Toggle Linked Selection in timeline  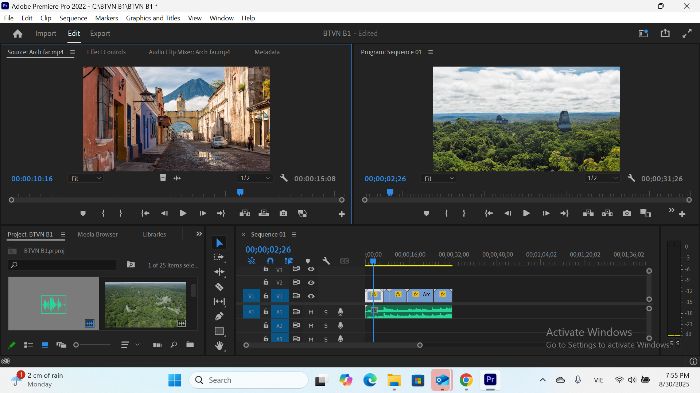tap(289, 261)
